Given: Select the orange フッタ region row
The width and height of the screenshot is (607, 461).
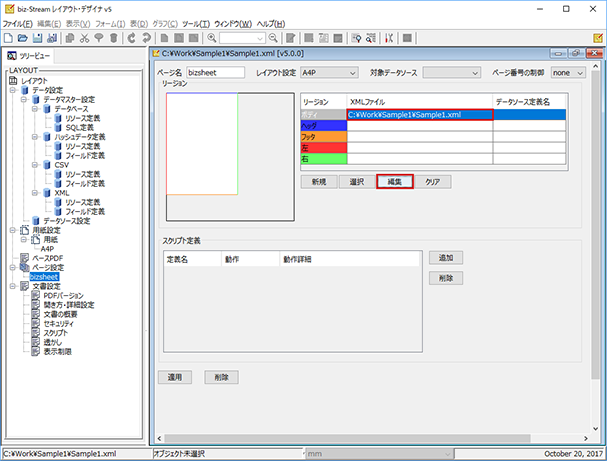Looking at the screenshot, I should tap(322, 136).
